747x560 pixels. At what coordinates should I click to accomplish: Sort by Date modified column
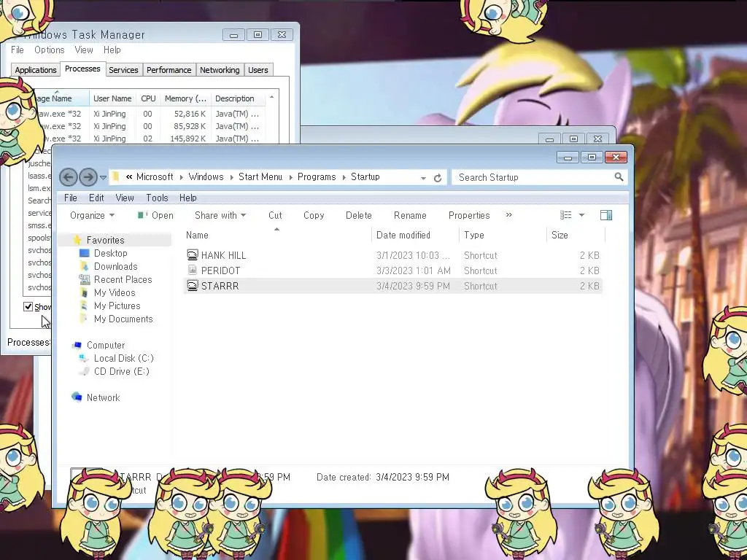coord(415,235)
